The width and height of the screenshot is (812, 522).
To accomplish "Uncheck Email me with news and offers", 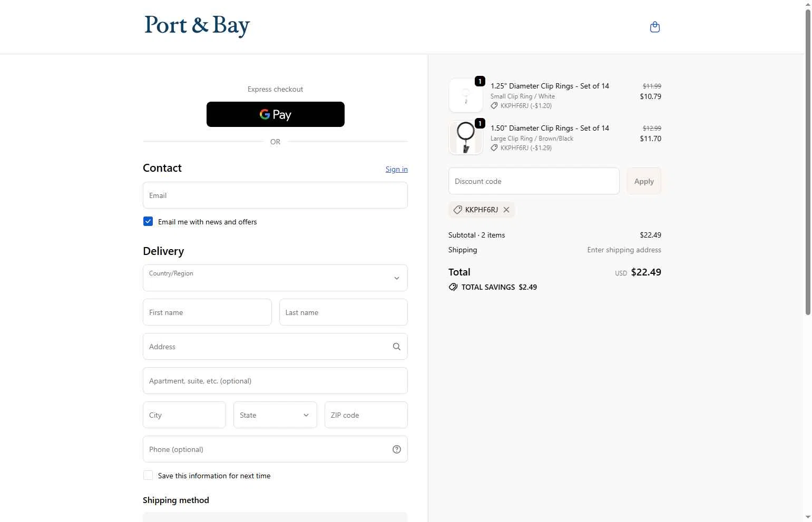I will (x=148, y=222).
